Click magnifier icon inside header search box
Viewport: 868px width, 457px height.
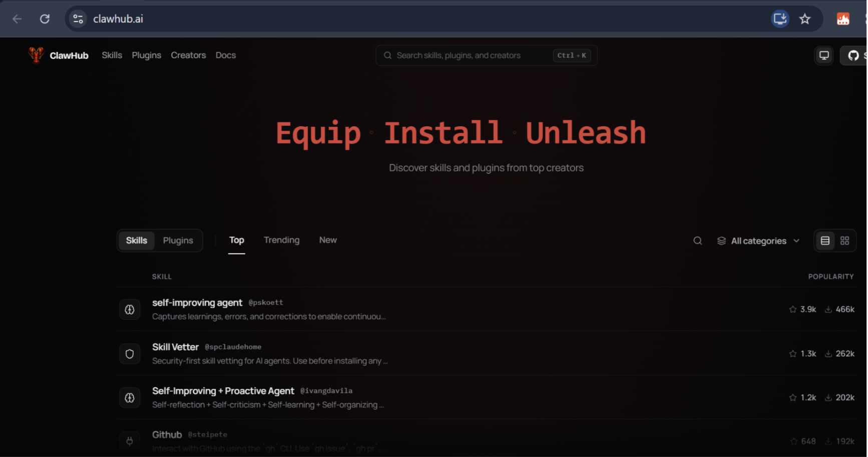pos(387,56)
